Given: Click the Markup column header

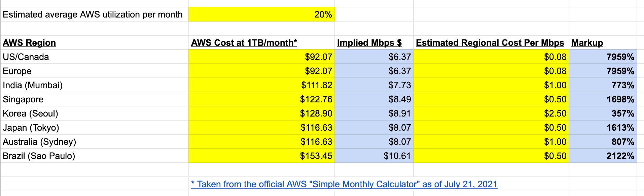Looking at the screenshot, I should click(587, 43).
